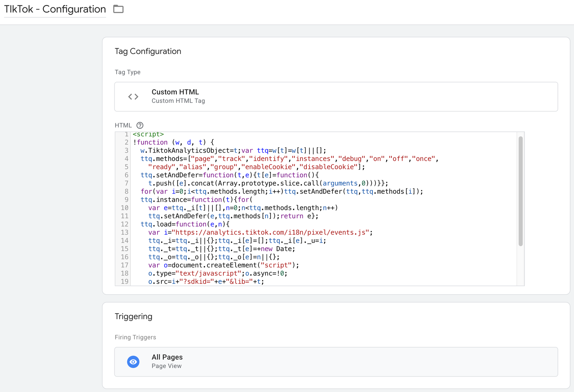Click the Triggering section heading
The height and width of the screenshot is (392, 574).
click(x=133, y=316)
